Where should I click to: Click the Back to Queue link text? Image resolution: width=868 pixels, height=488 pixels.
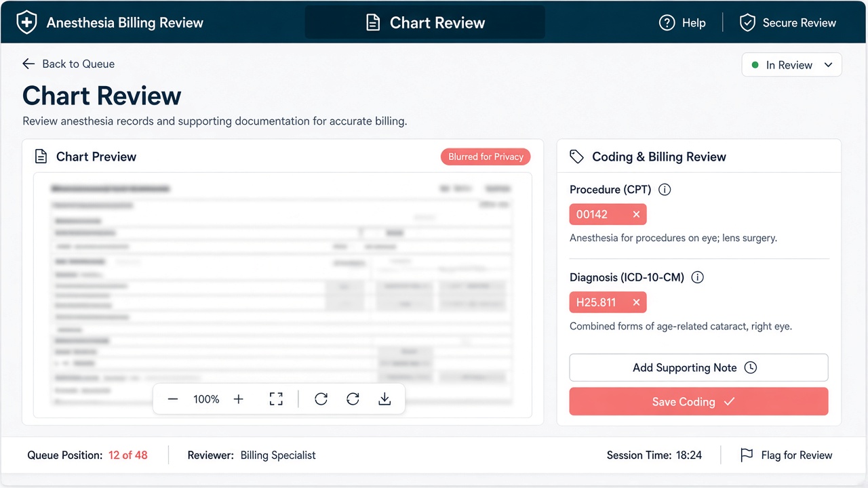[78, 64]
